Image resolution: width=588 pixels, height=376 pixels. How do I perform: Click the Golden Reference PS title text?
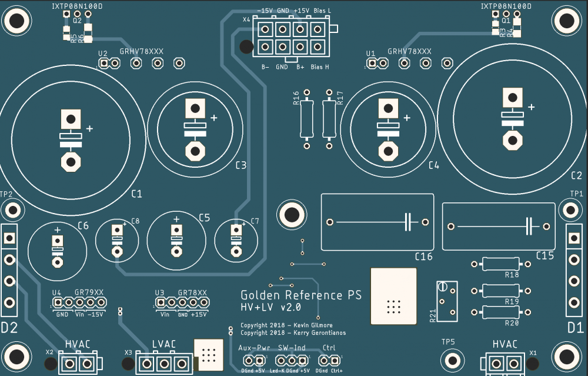point(300,295)
